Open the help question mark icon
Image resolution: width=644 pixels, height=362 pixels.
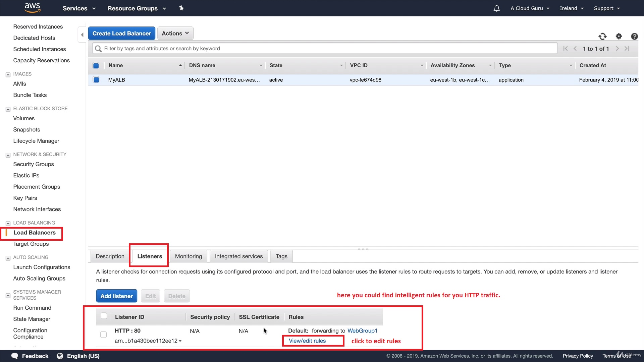point(634,36)
